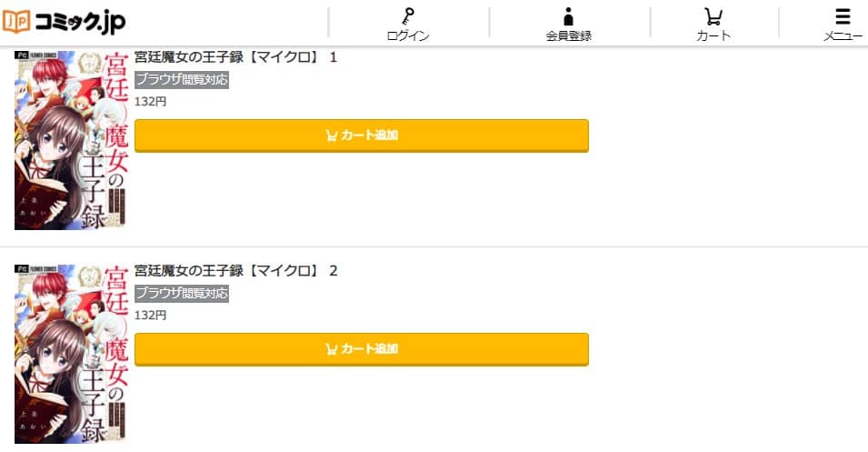Viewport: 868px width, 452px height.
Task: Click the volume 1 cover thumbnail
Action: coord(72,140)
